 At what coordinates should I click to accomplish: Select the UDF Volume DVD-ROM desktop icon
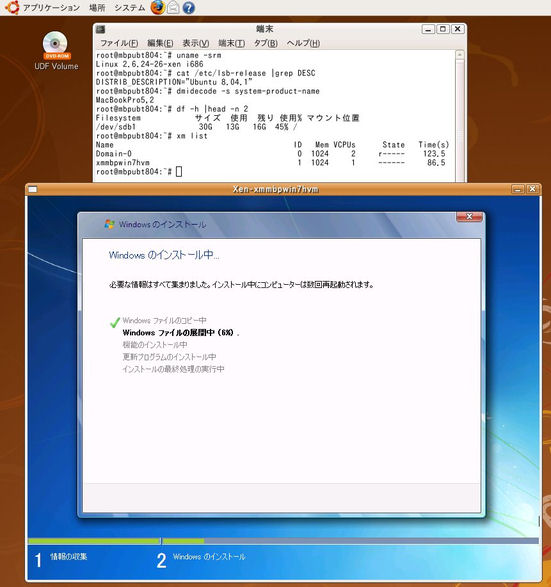pyautogui.click(x=56, y=51)
